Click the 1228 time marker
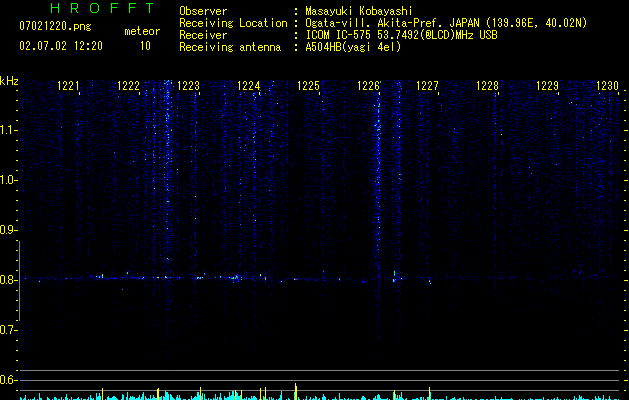This screenshot has height=400, width=629. click(487, 86)
